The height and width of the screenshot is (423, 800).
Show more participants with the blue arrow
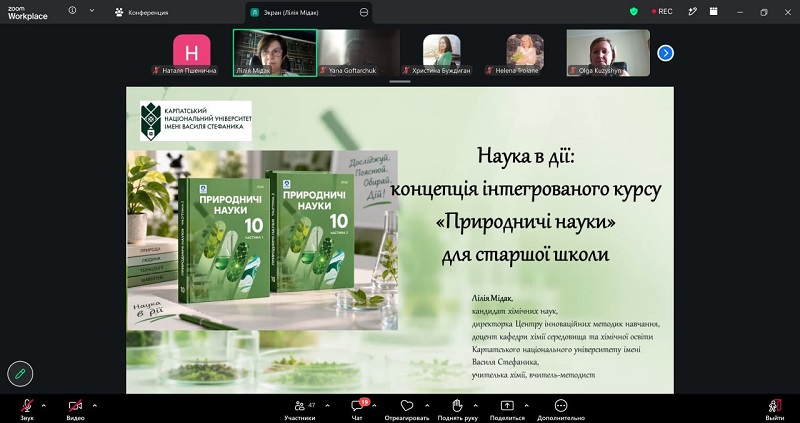coord(665,53)
